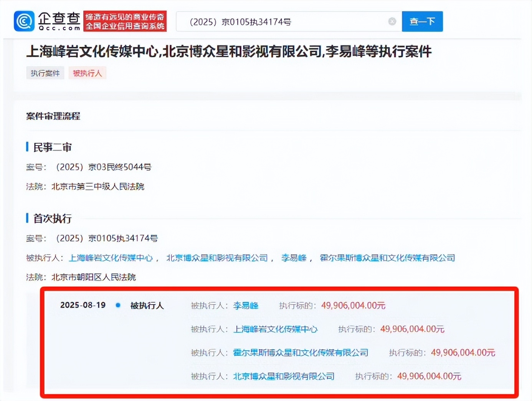This screenshot has height=401, width=532.
Task: Open 北京博众星和影视有限公司 link in 2025-08-19 record
Action: (x=284, y=376)
